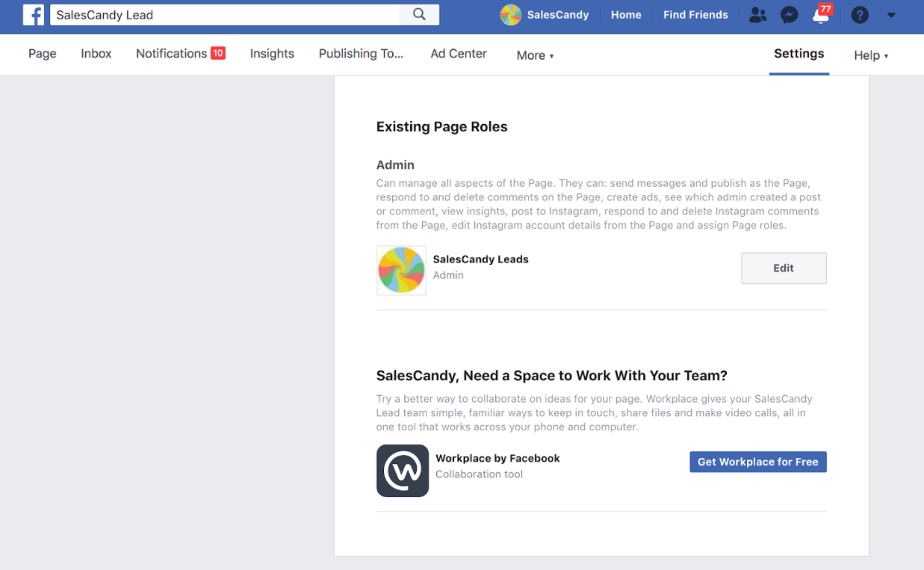Switch to the Inbox tab
Image resolution: width=924 pixels, height=570 pixels.
pos(96,54)
